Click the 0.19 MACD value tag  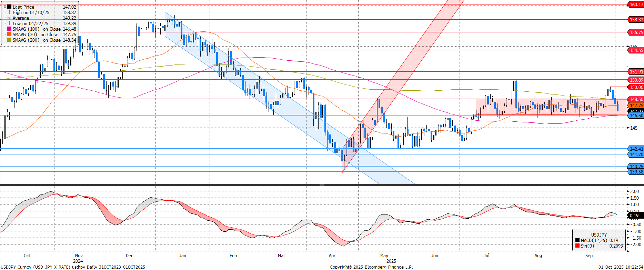[x=634, y=216]
